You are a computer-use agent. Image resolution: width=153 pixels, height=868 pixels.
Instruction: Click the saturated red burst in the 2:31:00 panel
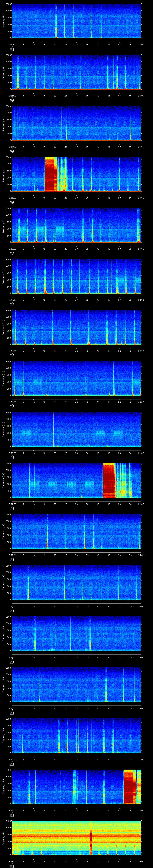pyautogui.click(x=109, y=481)
